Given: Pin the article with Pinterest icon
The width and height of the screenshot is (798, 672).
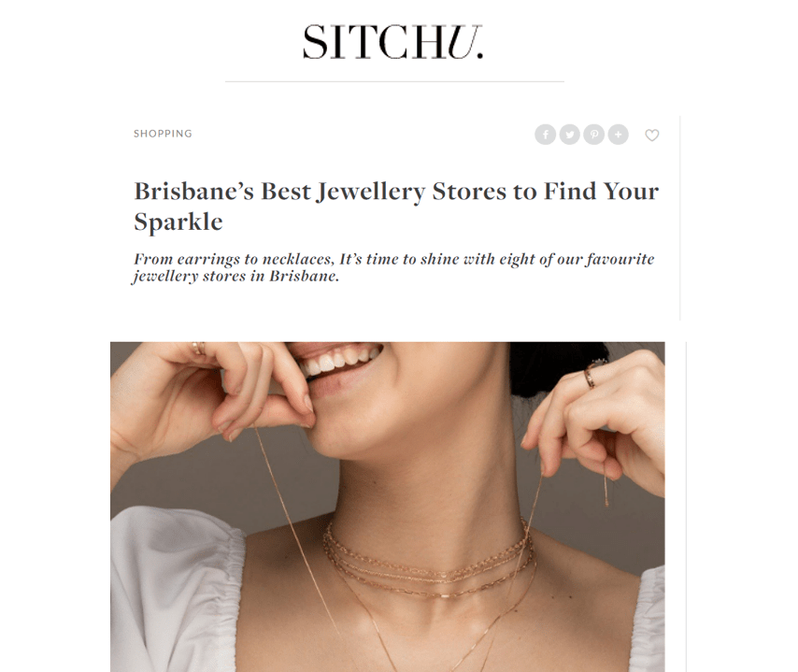Looking at the screenshot, I should 594,135.
